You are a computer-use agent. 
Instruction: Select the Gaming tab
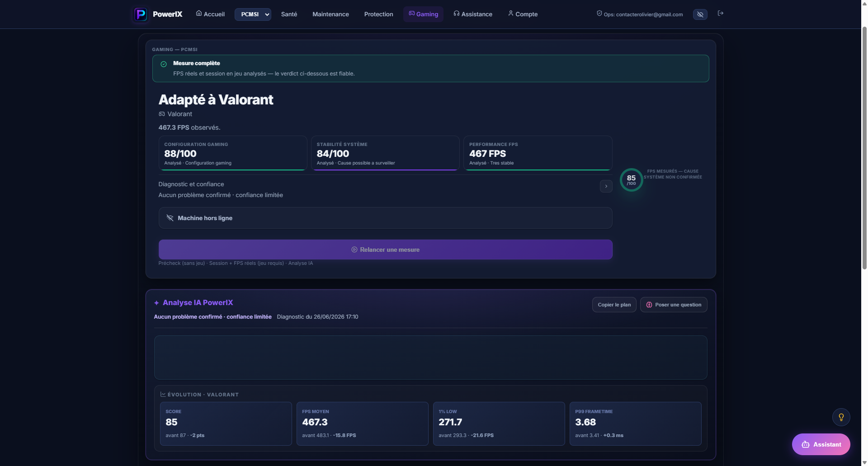(423, 14)
